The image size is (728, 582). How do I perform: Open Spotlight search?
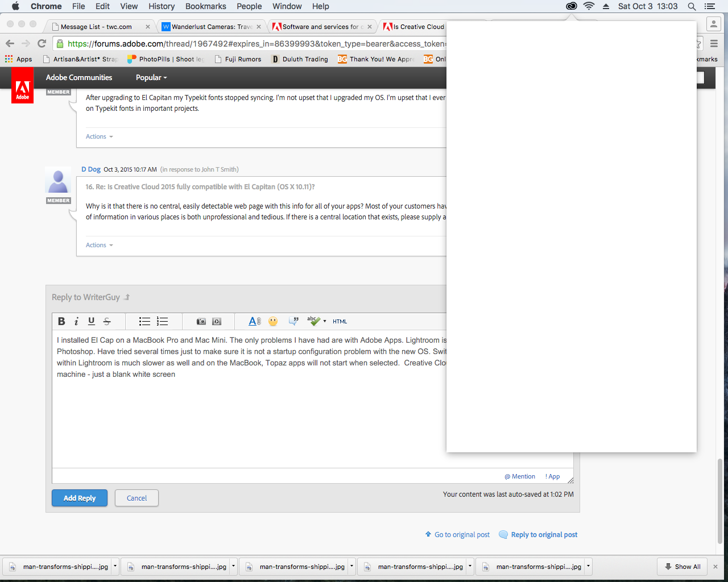point(692,6)
